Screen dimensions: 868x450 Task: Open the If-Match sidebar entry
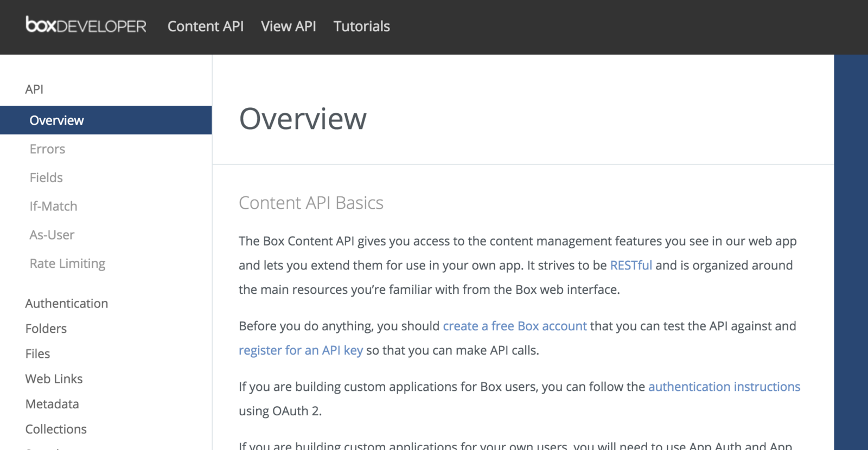point(53,206)
